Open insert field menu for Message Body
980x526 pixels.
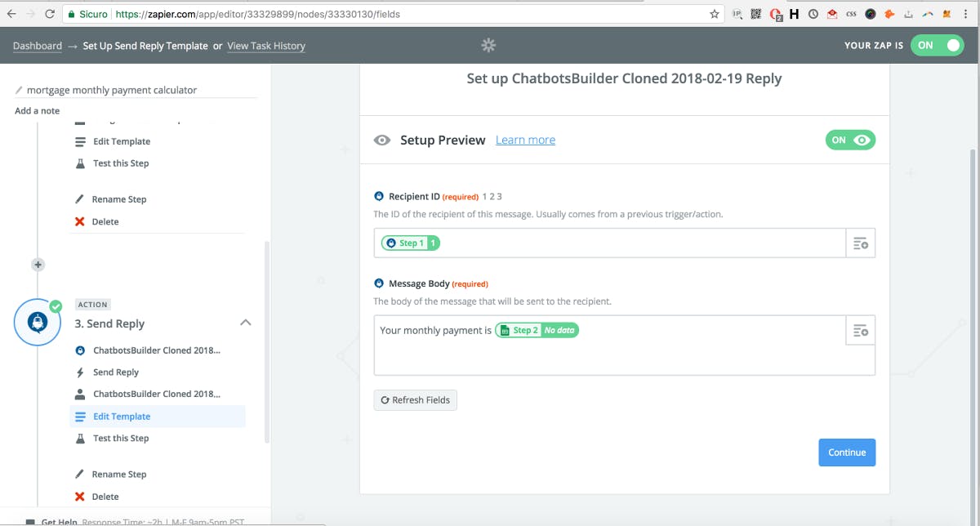pos(860,331)
